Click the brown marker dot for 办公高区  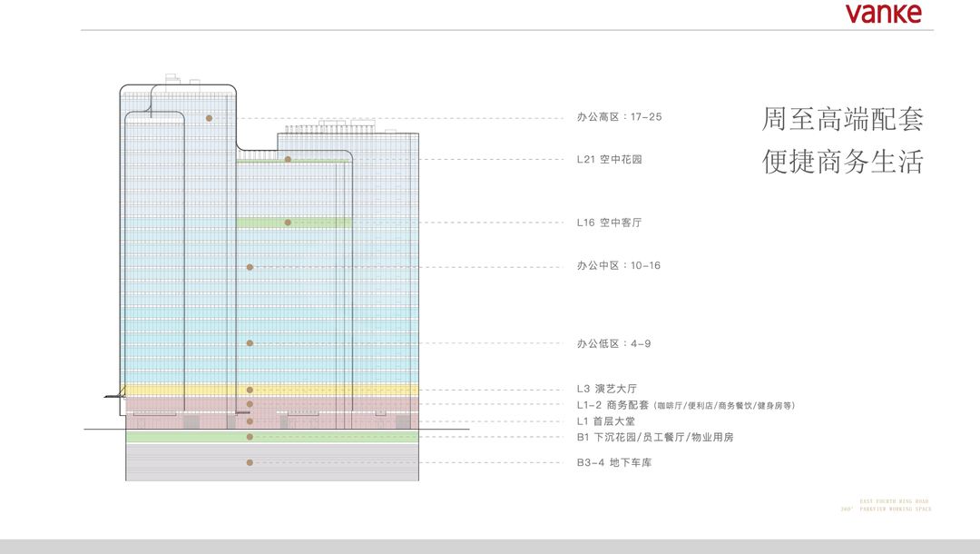point(210,118)
